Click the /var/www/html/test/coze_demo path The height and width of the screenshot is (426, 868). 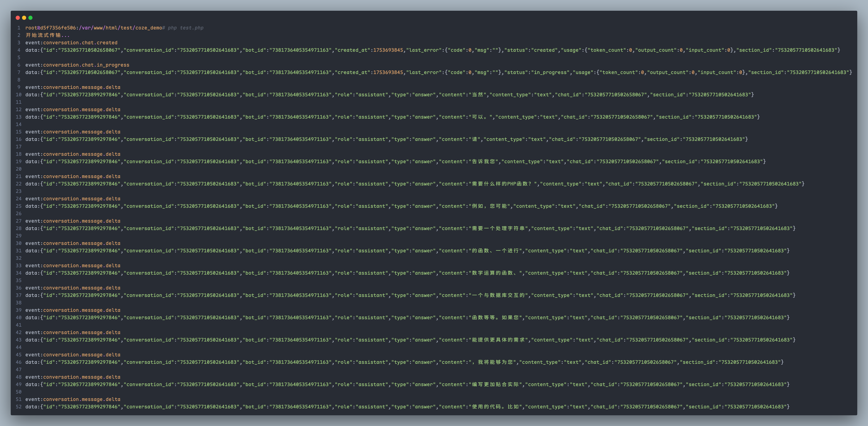(x=120, y=28)
